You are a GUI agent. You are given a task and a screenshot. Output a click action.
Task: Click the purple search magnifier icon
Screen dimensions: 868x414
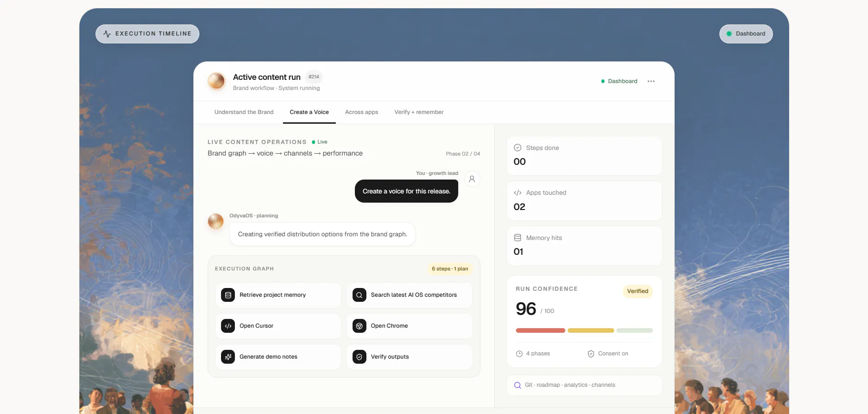tap(518, 385)
